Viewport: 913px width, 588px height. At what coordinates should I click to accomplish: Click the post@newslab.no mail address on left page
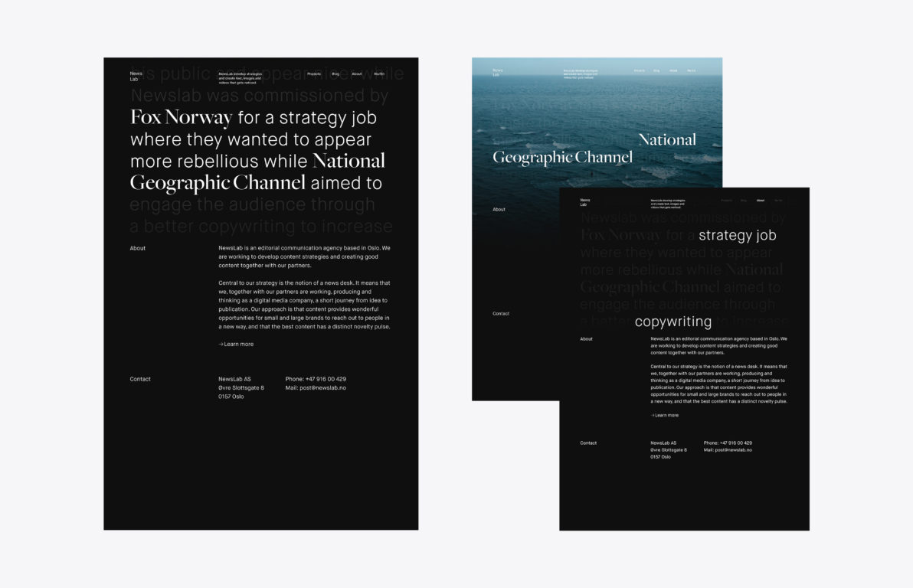click(322, 387)
